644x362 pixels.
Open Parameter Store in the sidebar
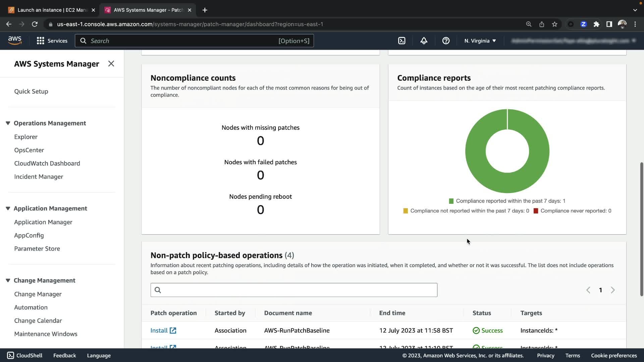pos(37,249)
